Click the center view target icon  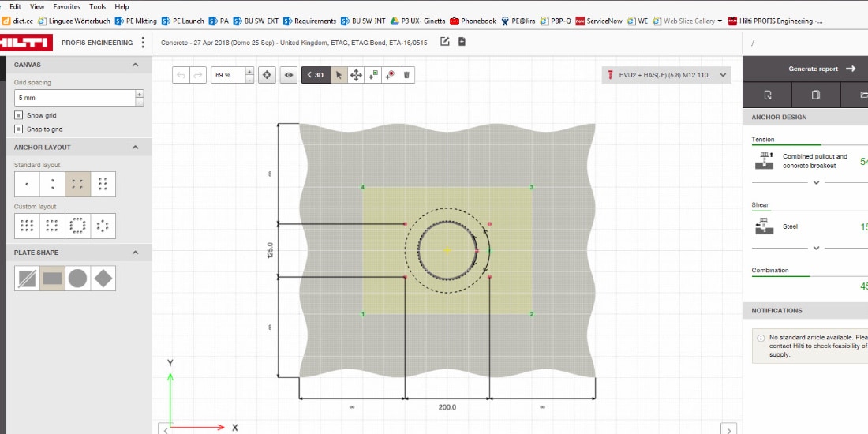[267, 75]
